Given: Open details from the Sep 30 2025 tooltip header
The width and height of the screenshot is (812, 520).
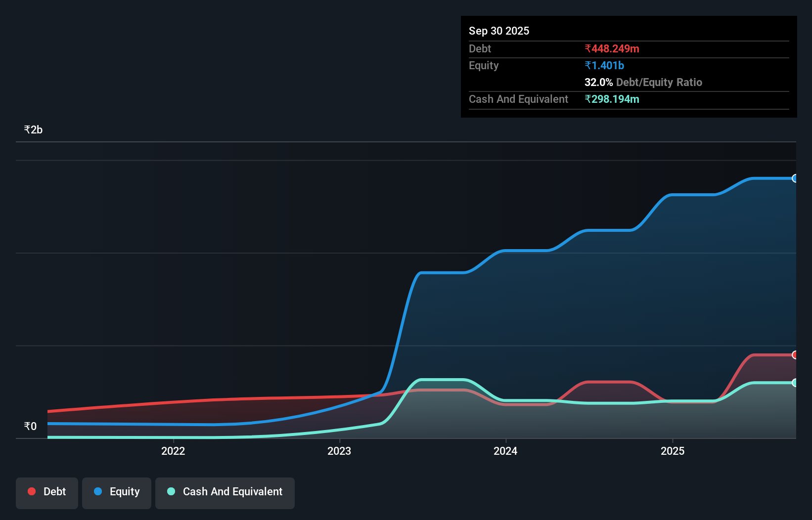Looking at the screenshot, I should [499, 31].
